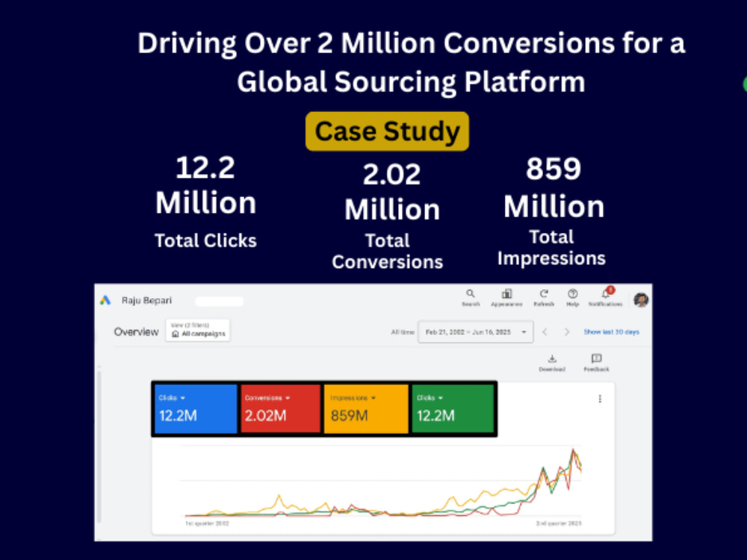Click the 'All time' label

[x=402, y=332]
